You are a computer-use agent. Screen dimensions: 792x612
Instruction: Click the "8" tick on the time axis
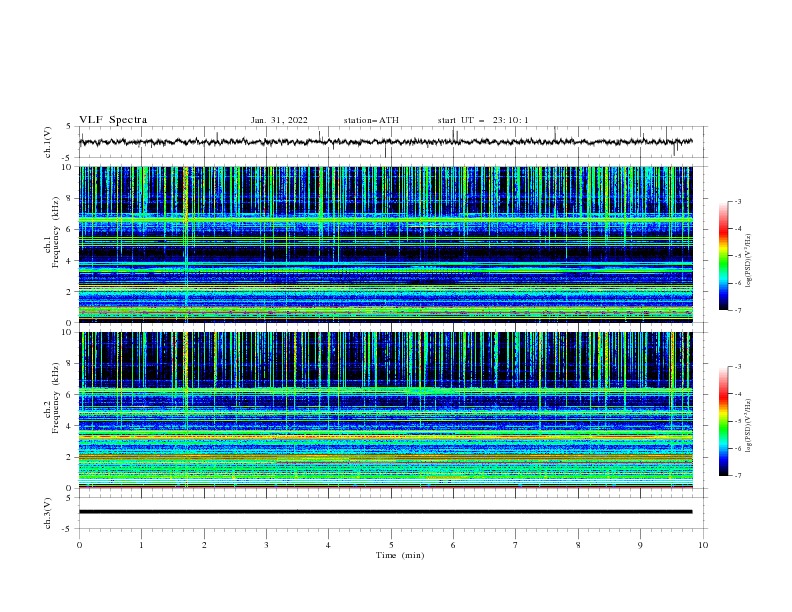tap(578, 545)
